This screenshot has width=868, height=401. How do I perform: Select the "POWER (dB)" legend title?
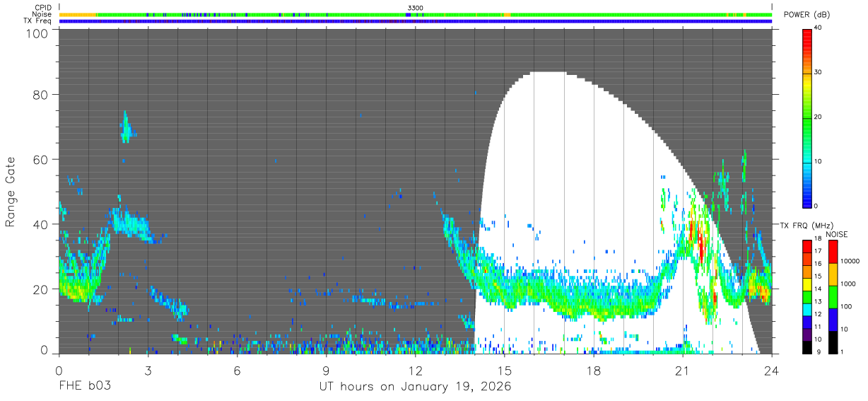click(807, 15)
